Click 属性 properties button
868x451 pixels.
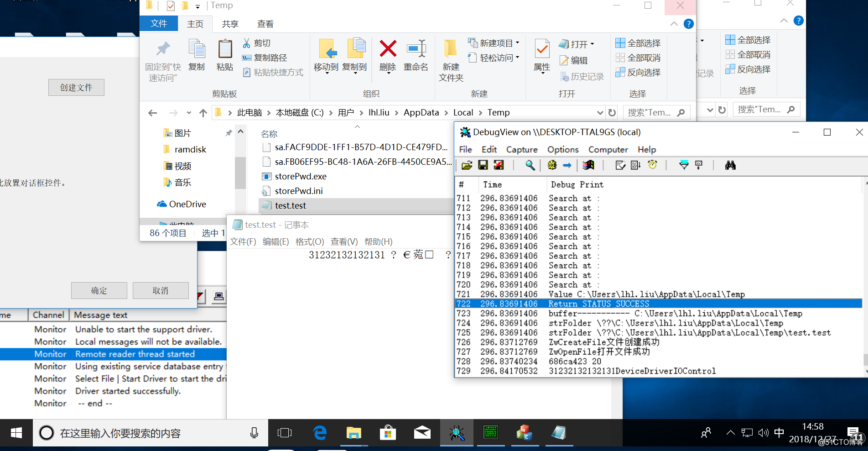click(542, 56)
